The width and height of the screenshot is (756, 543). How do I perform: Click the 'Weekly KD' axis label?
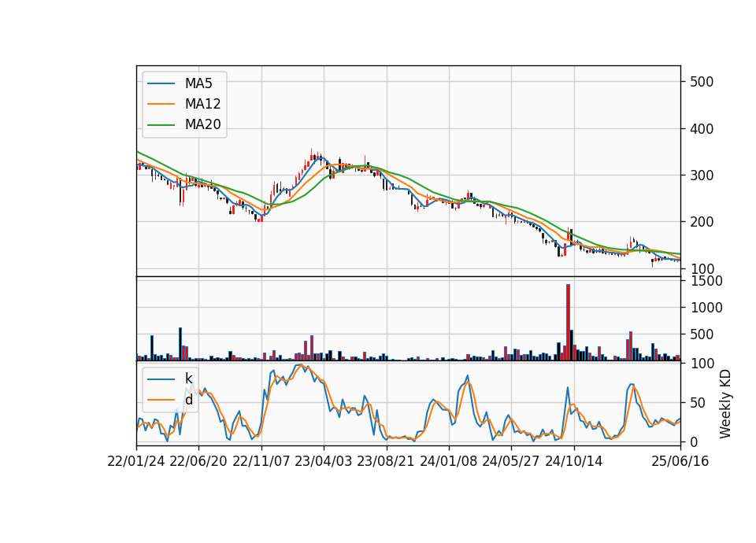(x=725, y=404)
